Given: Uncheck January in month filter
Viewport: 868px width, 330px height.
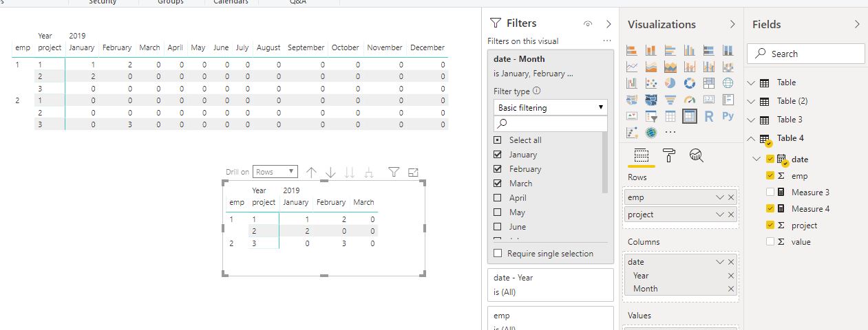Looking at the screenshot, I should 498,155.
